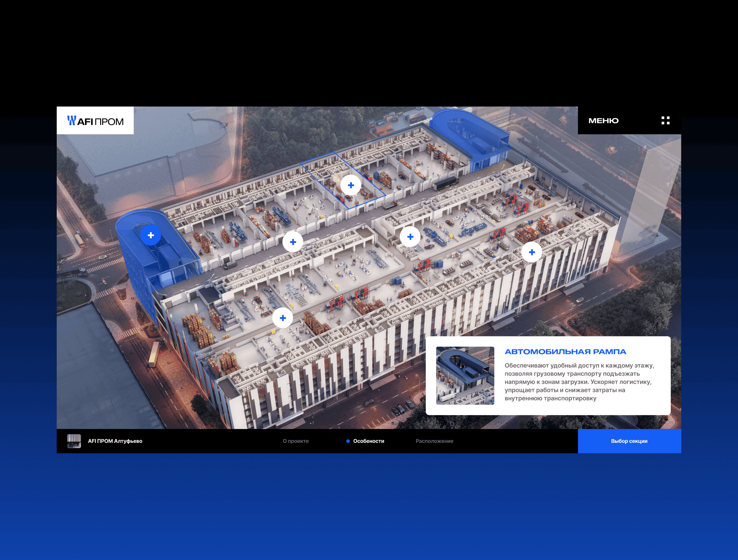
Task: Click the AFI ПРОМ Алтуфьево project name
Action: point(115,441)
